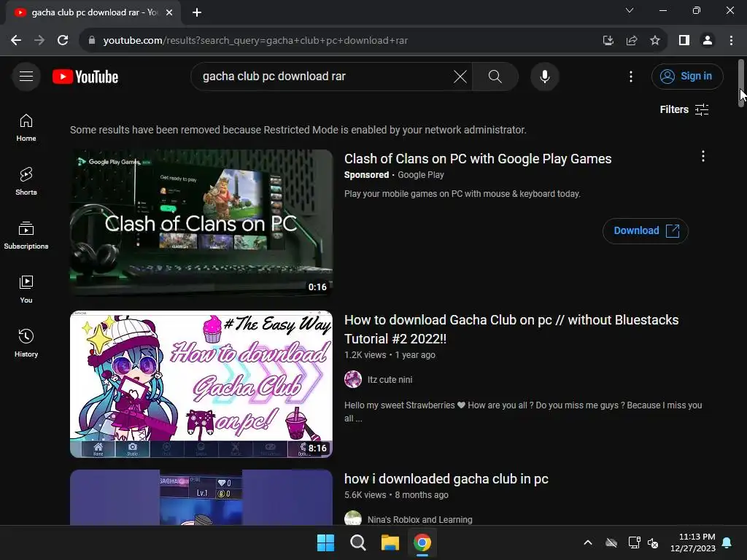This screenshot has height=560, width=747.
Task: Show hidden system tray icons chevron
Action: 588,542
